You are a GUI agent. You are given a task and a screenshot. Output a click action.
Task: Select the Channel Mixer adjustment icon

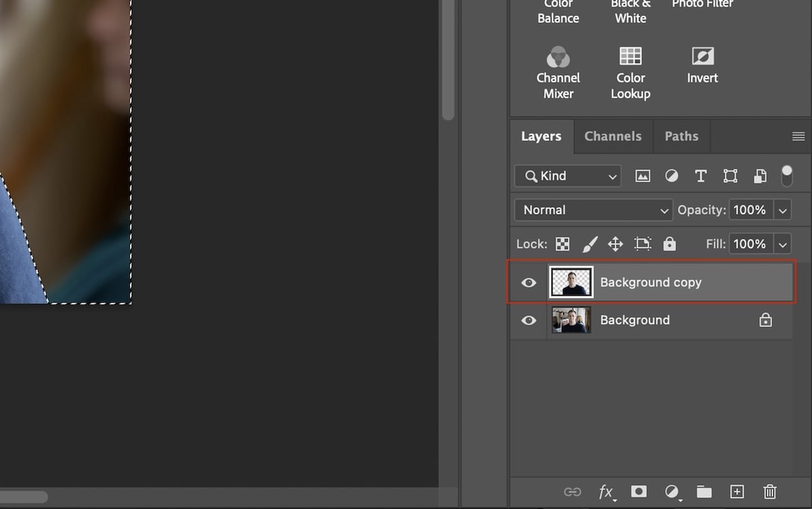coord(558,56)
